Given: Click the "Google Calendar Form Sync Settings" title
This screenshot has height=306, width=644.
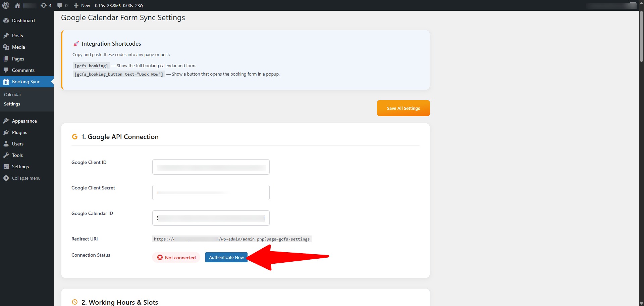Looking at the screenshot, I should click(x=123, y=17).
